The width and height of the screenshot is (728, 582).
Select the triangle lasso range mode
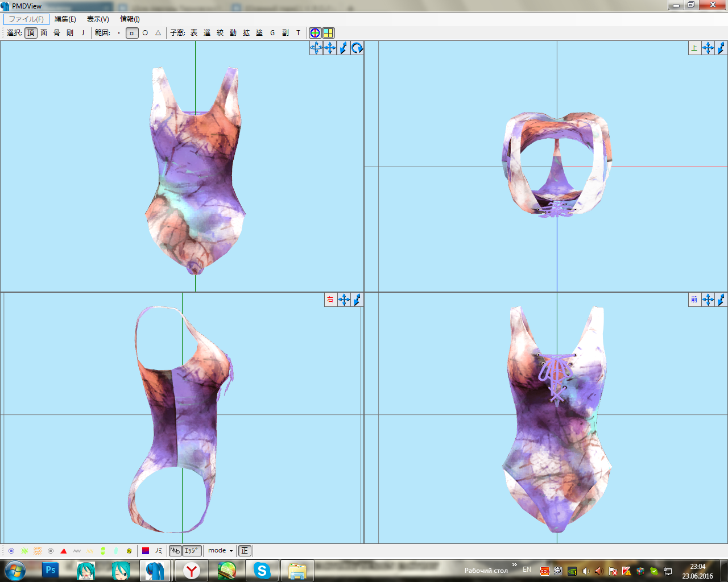[x=158, y=33]
